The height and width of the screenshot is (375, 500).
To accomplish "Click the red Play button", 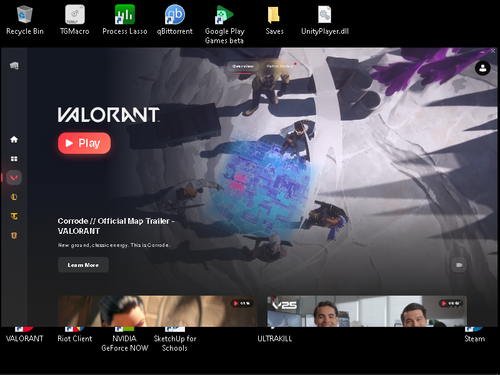I will point(84,143).
